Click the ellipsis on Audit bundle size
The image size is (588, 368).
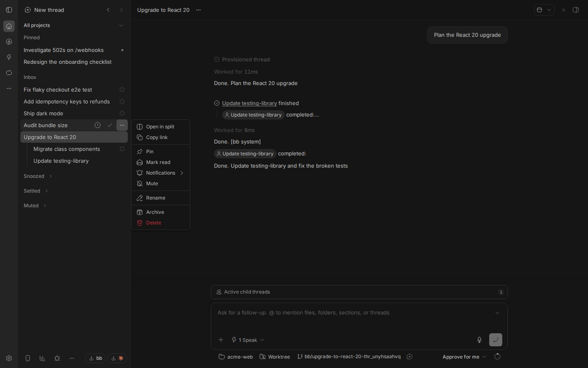pos(122,125)
